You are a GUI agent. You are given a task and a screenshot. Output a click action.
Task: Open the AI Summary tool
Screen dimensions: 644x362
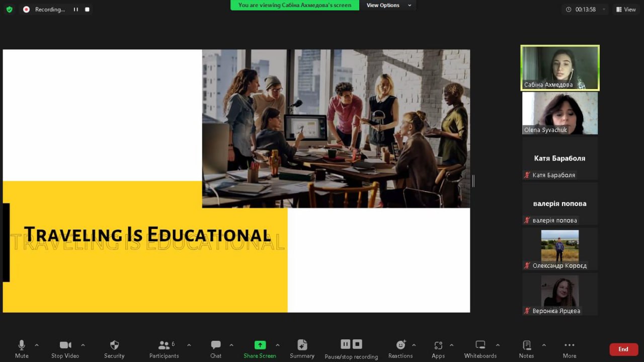[x=302, y=349]
